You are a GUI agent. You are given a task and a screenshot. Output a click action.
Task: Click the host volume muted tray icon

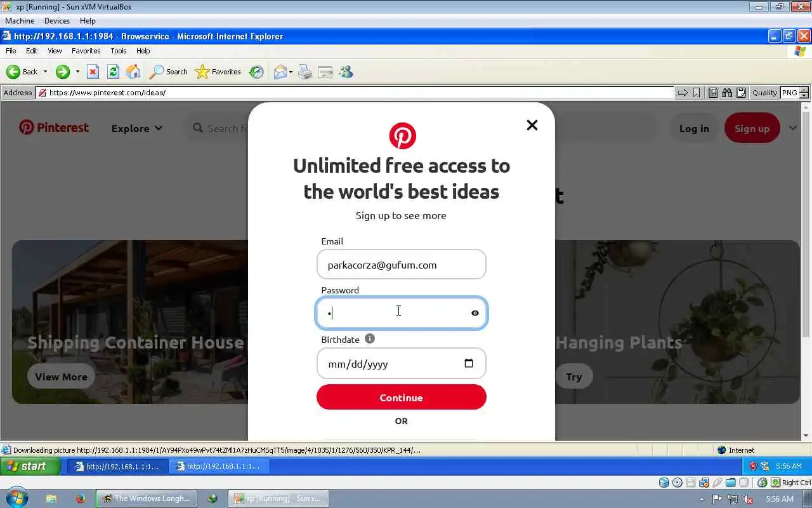[748, 499]
